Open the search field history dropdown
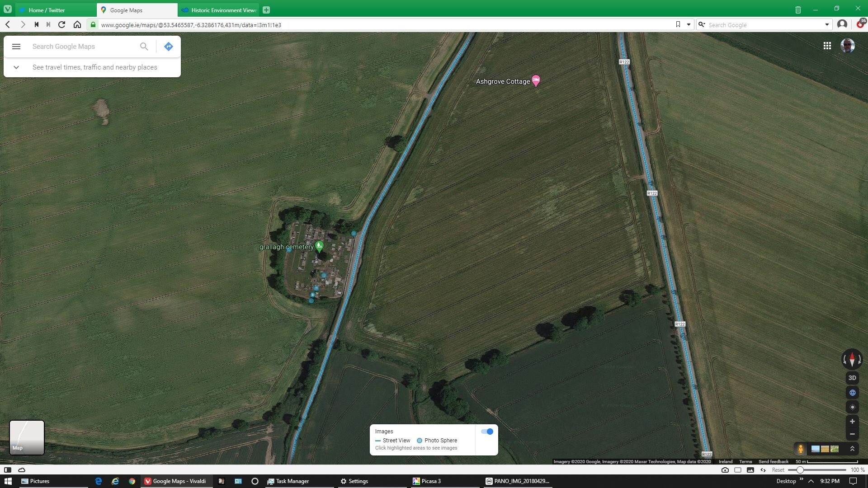Screen dimensions: 868x488 [x=827, y=24]
